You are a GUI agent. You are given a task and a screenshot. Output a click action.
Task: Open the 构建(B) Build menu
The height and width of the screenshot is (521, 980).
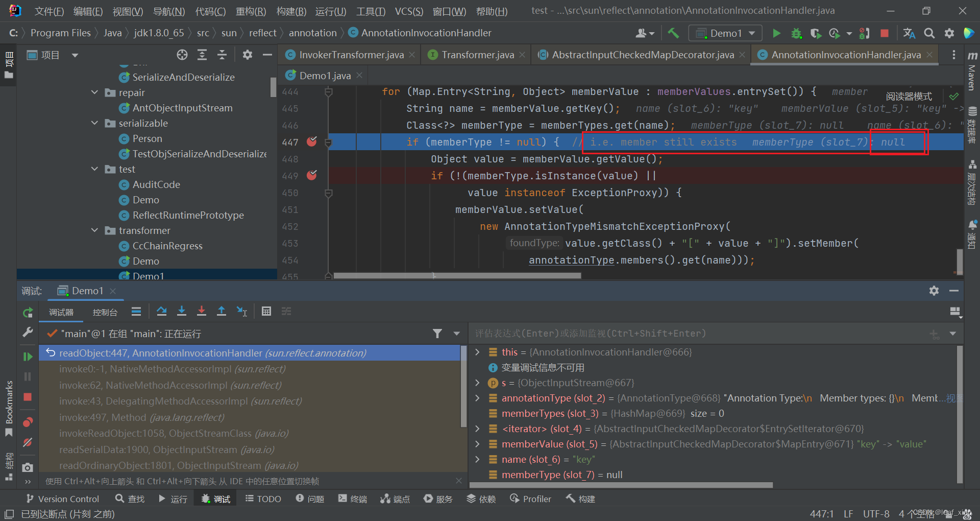coord(291,11)
